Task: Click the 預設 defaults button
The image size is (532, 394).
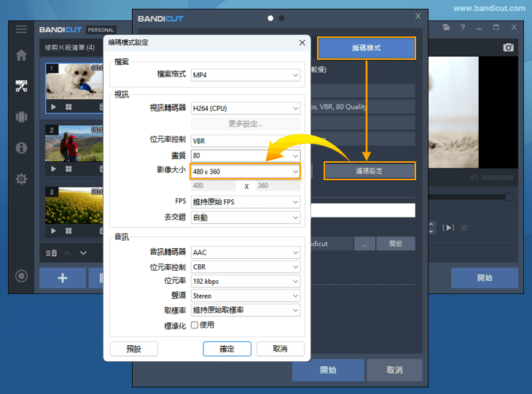Action: pyautogui.click(x=133, y=349)
